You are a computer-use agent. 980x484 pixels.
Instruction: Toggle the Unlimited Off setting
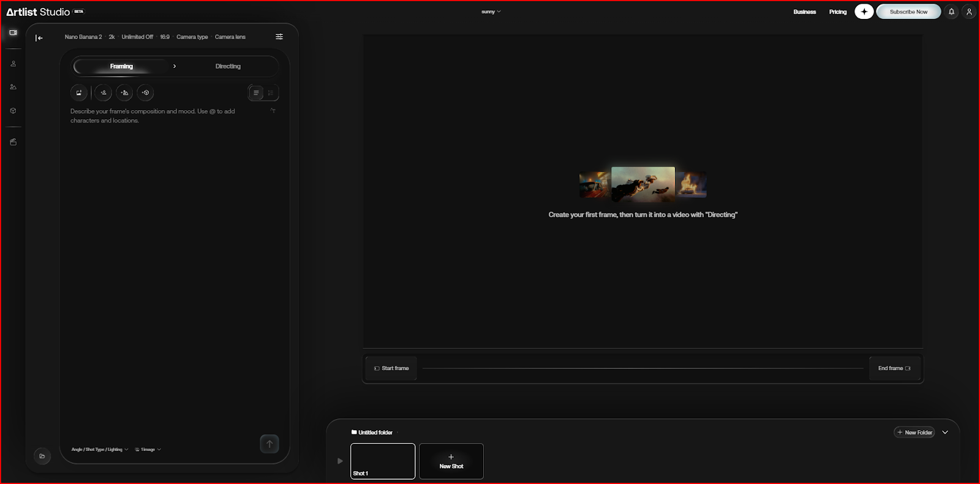(137, 37)
